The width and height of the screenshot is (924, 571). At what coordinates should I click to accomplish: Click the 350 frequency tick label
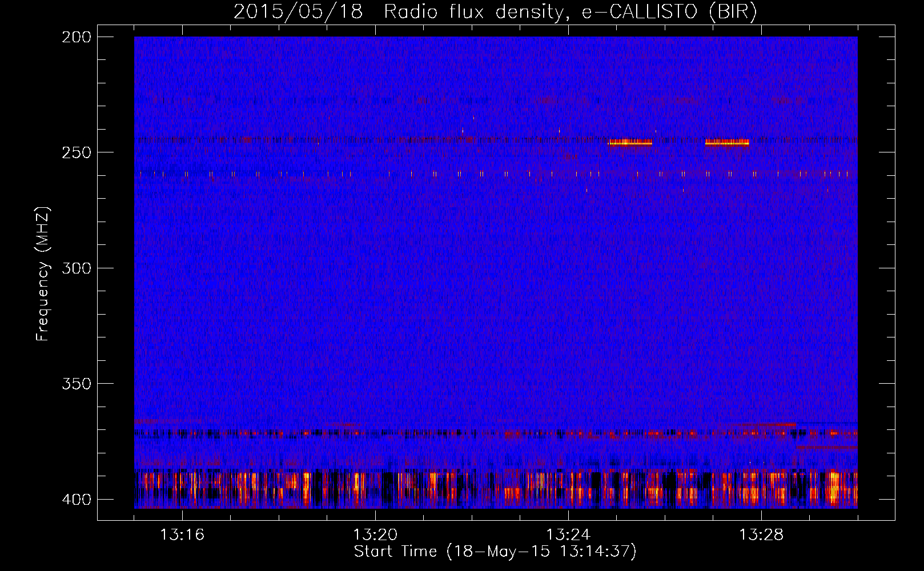coord(77,384)
